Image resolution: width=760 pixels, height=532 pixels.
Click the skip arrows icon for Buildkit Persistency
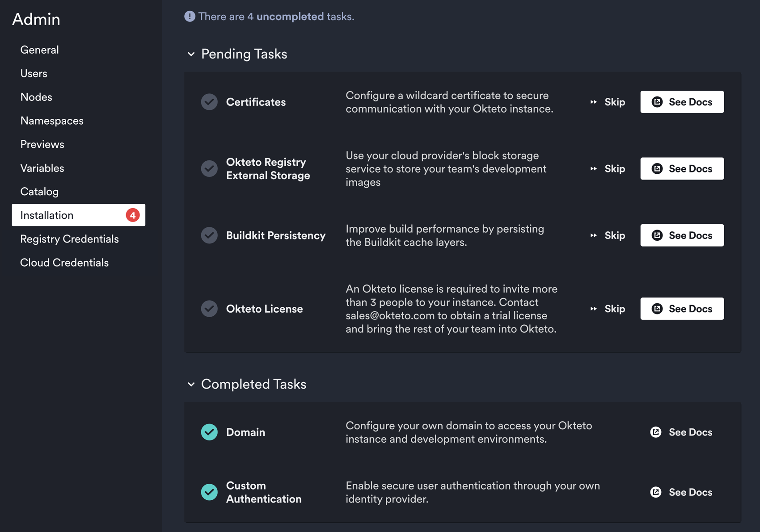pos(593,235)
